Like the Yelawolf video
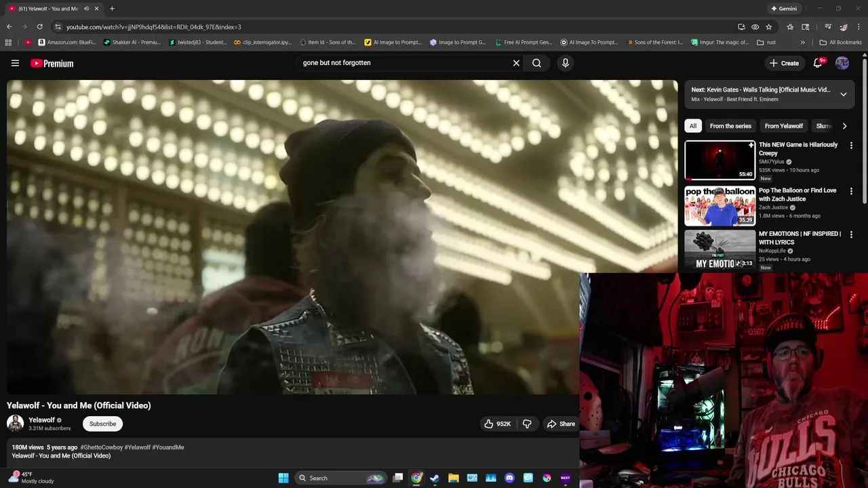The height and width of the screenshot is (488, 868). pos(498,424)
